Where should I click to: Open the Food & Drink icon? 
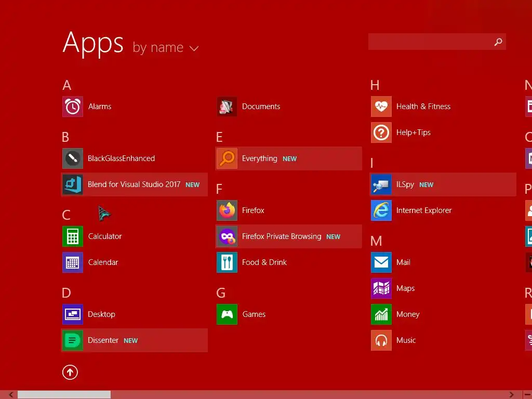(227, 262)
